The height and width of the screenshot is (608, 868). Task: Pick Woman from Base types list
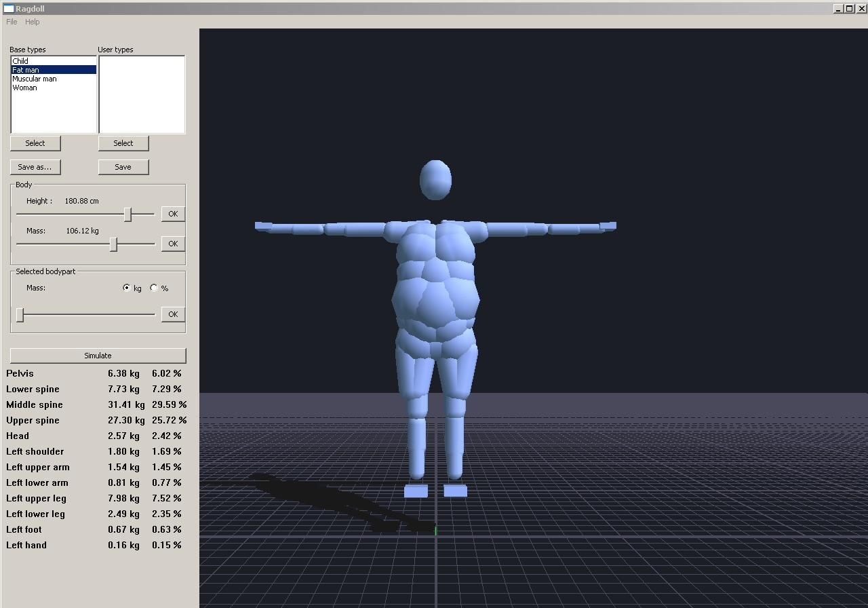tap(25, 88)
